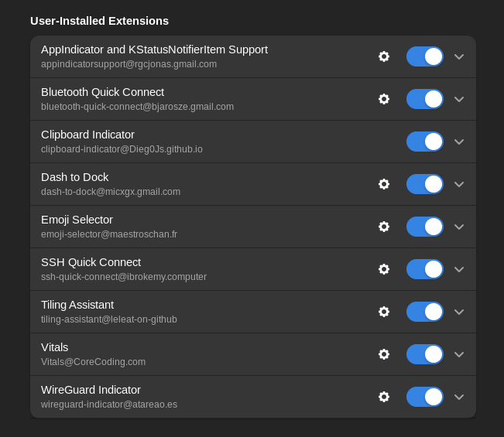The image size is (504, 437).
Task: Disable the Clipboard Indicator extension toggle
Action: 425,142
